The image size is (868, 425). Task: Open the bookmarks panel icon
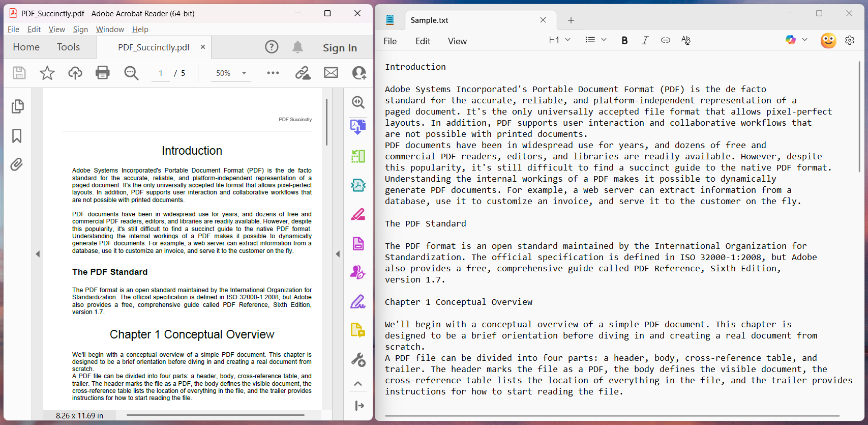coord(17,136)
